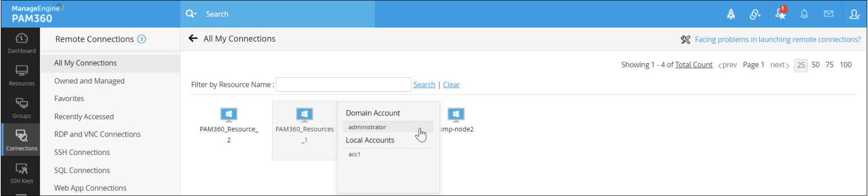Open the Resources sidebar icon

(21, 76)
